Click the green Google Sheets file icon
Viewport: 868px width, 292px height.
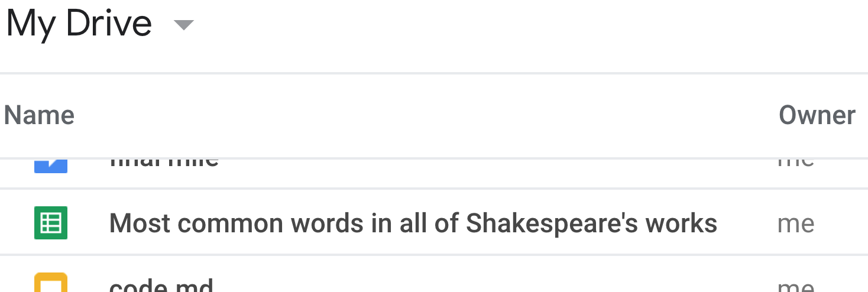coord(51,223)
